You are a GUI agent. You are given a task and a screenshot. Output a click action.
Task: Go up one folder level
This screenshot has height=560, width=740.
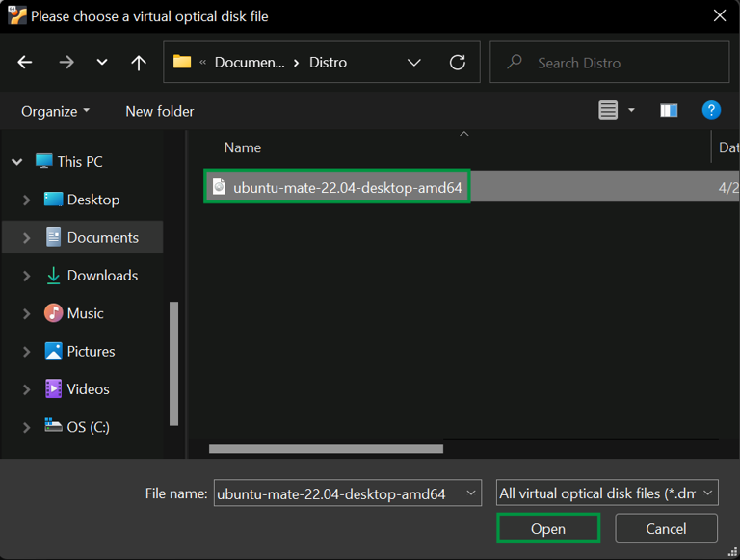coord(139,62)
